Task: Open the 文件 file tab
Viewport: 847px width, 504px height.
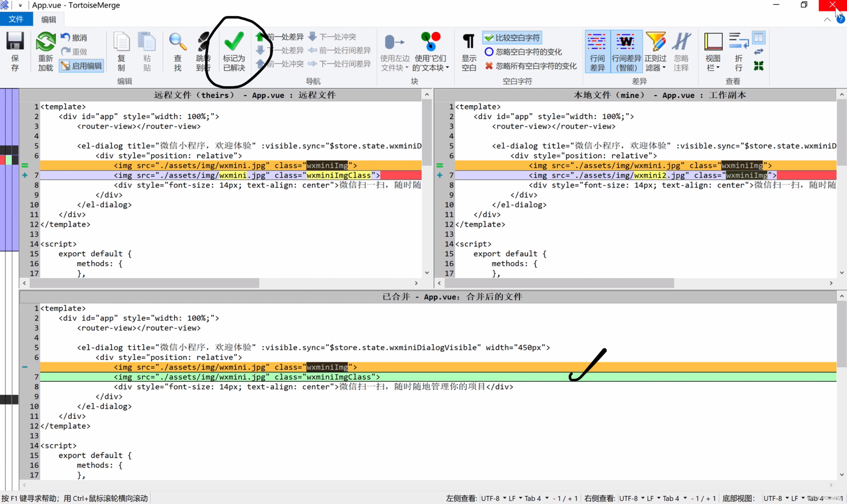Action: [x=16, y=19]
